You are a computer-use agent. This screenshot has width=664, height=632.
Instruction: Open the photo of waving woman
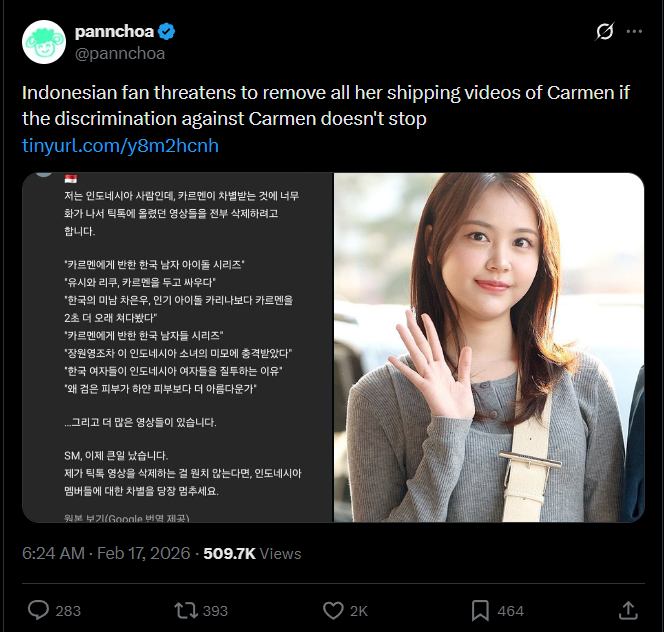489,347
